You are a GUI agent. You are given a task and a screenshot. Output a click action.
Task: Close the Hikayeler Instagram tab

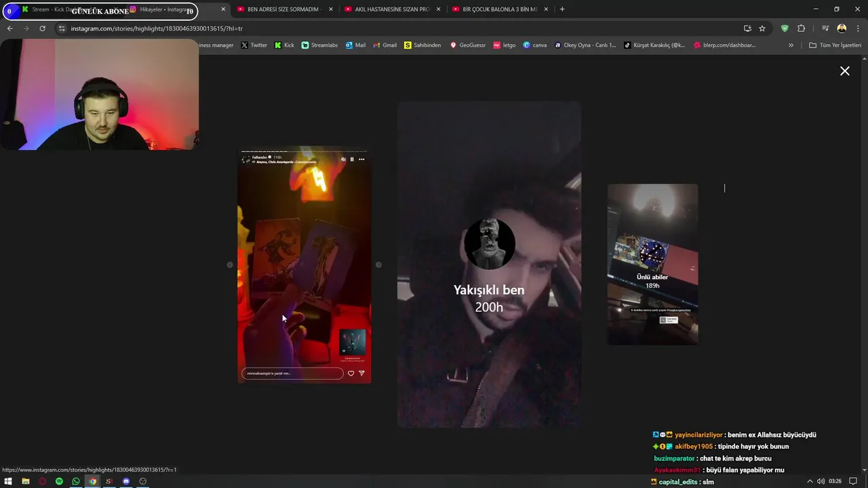[223, 9]
